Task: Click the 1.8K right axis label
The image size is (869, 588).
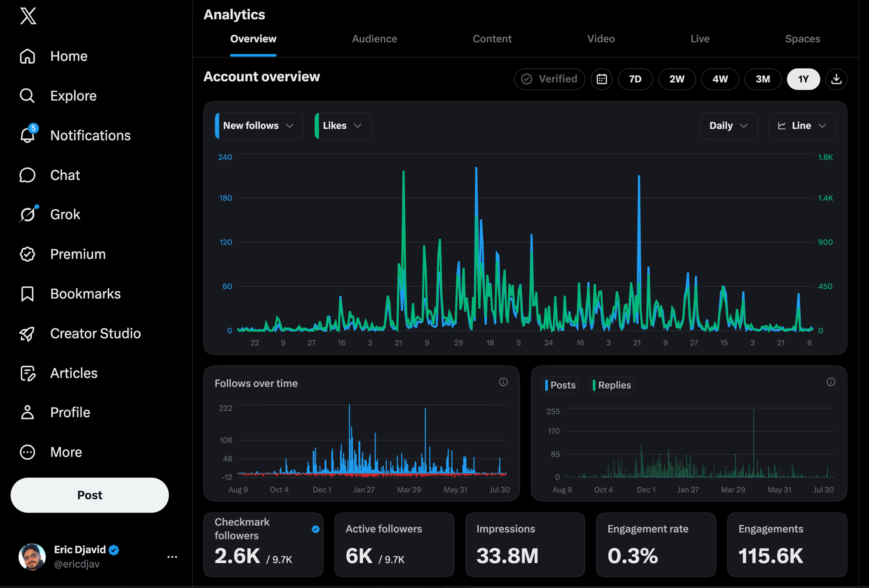Action: coord(826,157)
